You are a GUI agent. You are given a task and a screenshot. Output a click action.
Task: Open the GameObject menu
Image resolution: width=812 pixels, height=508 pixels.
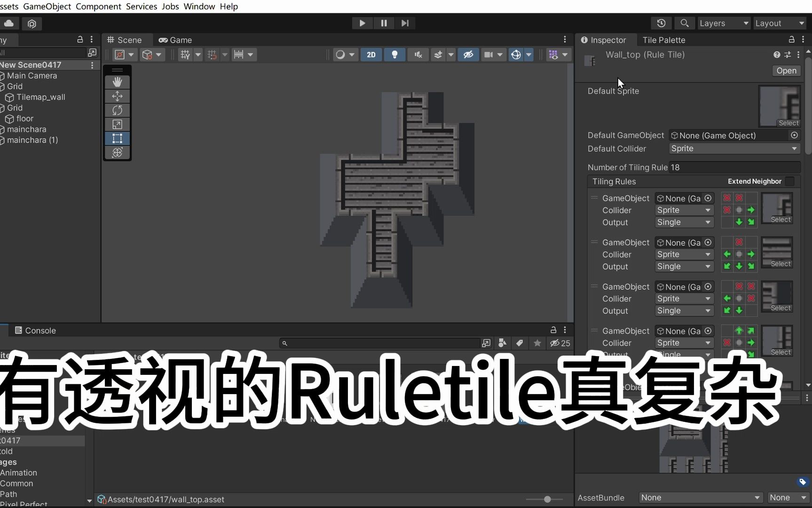click(x=47, y=6)
